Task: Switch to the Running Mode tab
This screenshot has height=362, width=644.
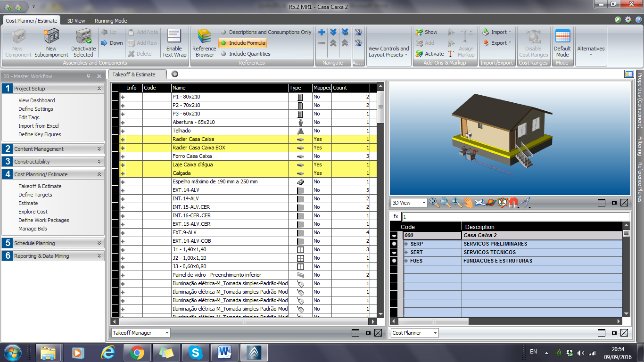Action: point(111,21)
